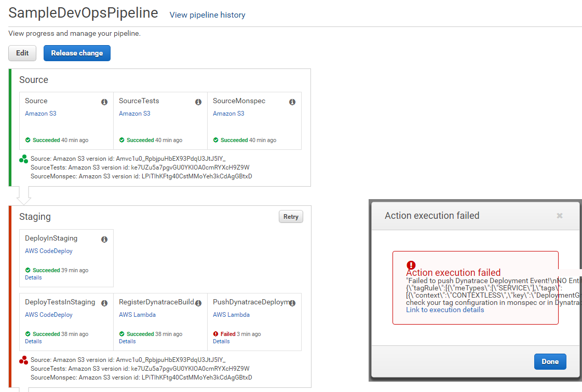Close the Action execution failed dialog
Viewport: 582px width, 392px height.
pyautogui.click(x=559, y=216)
